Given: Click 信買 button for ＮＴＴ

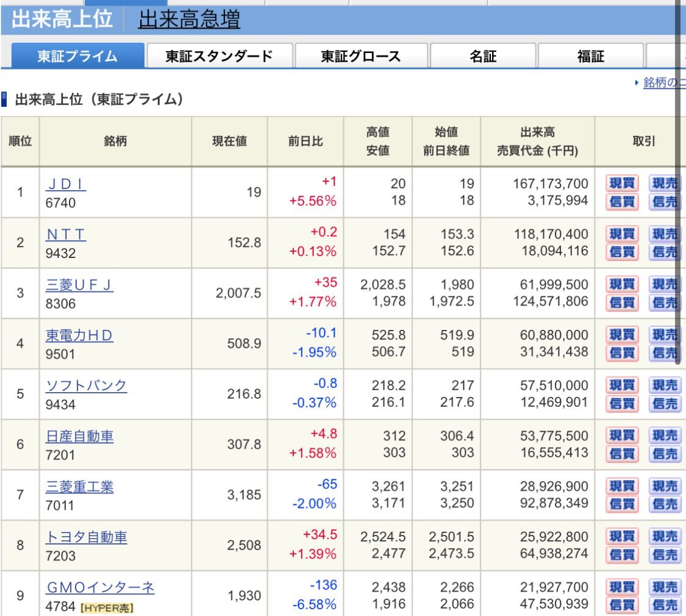Looking at the screenshot, I should (622, 252).
